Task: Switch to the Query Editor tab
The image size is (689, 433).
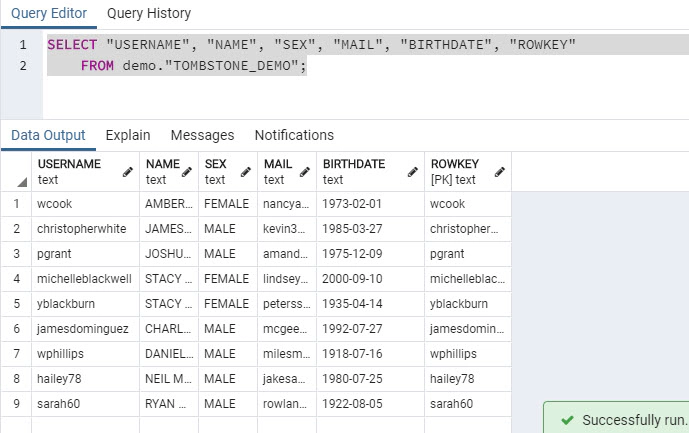Action: pyautogui.click(x=49, y=14)
